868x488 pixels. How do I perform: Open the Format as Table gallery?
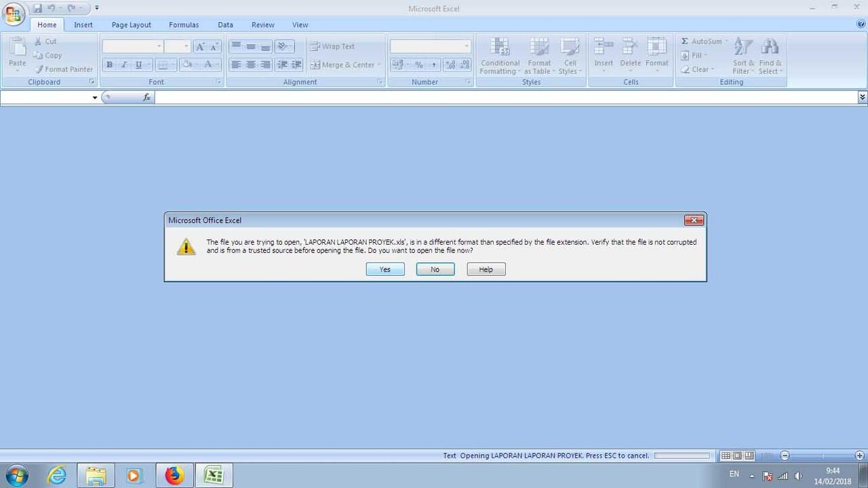pos(540,56)
